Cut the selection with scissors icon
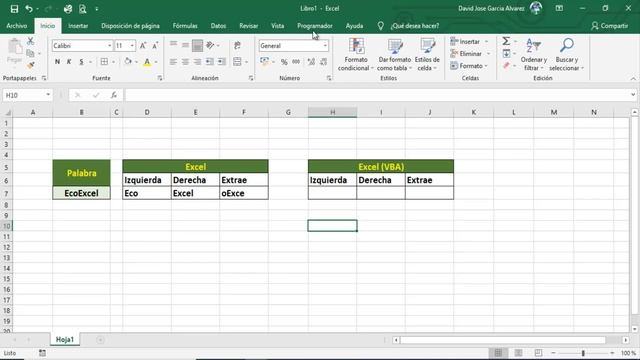Image resolution: width=640 pixels, height=360 pixels. (x=31, y=41)
